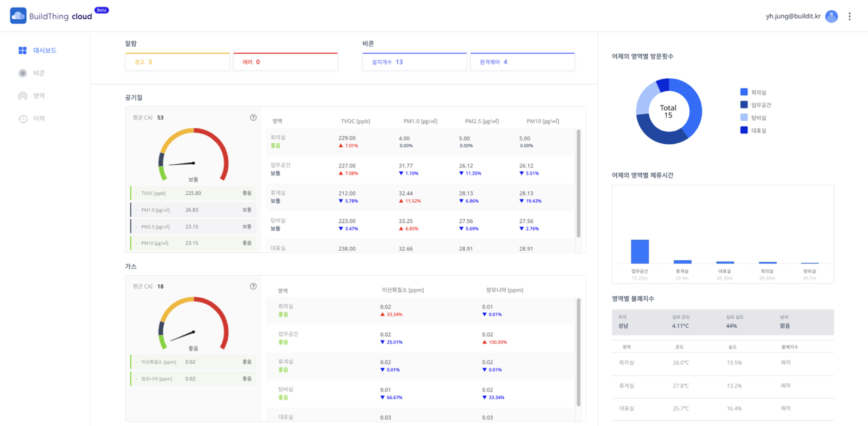Viewport: 868px width, 426px height.
Task: Click the history clock icon in sidebar
Action: [x=22, y=119]
